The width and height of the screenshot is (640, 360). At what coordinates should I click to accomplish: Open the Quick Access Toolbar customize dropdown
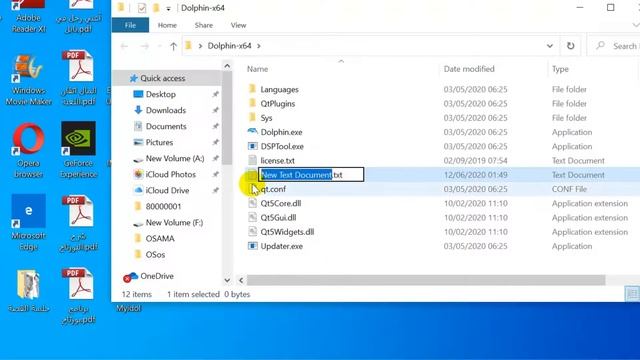pyautogui.click(x=168, y=8)
